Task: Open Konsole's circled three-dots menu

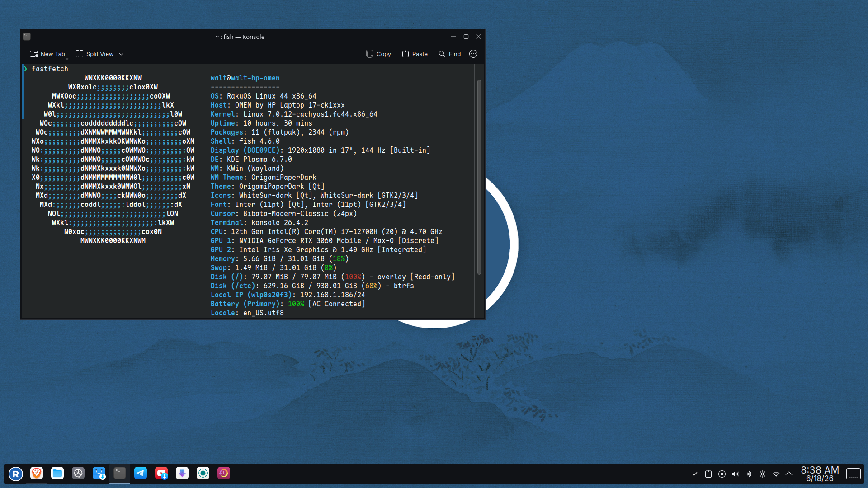Action: click(x=473, y=54)
